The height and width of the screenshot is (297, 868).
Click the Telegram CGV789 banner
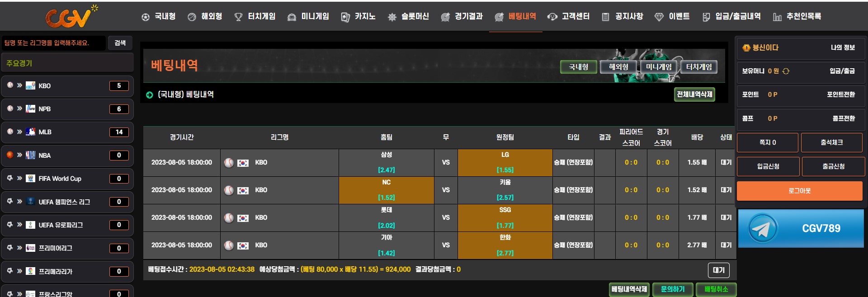801,228
